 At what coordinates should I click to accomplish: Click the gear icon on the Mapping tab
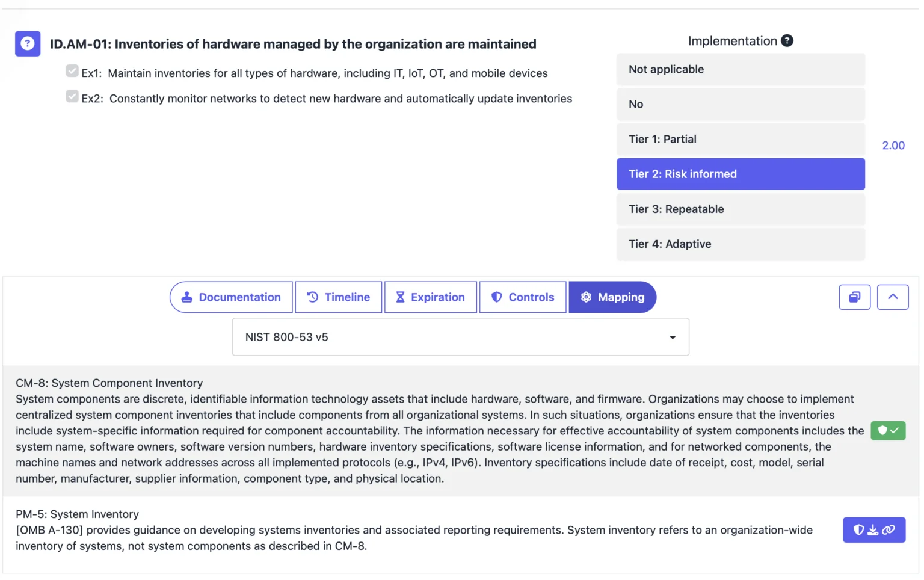pos(585,297)
